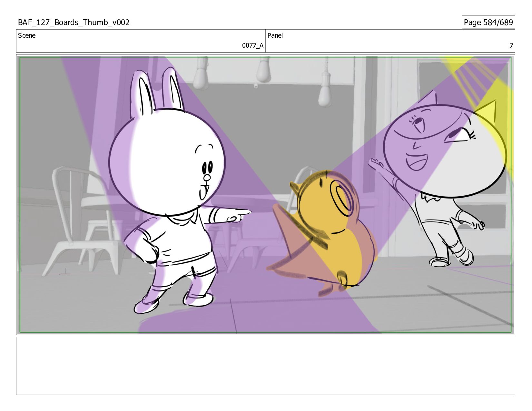Click the Scene label
The width and height of the screenshot is (532, 411).
click(27, 35)
